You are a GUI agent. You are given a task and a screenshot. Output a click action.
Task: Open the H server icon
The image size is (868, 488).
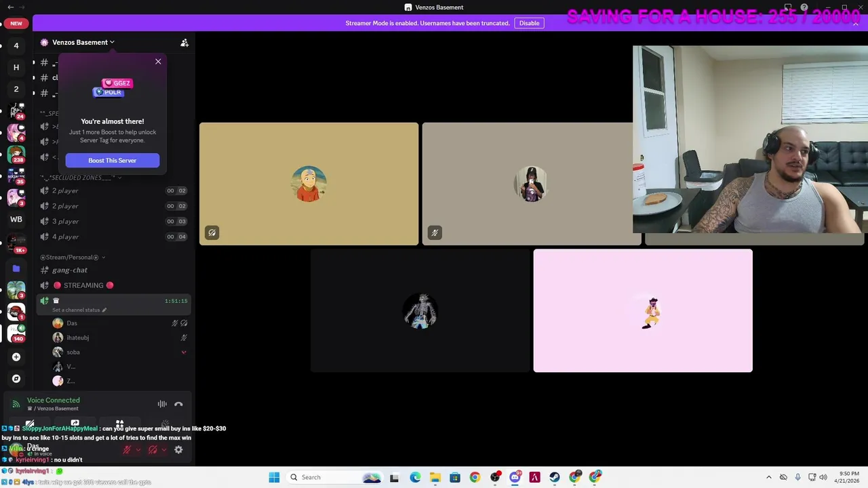[16, 67]
